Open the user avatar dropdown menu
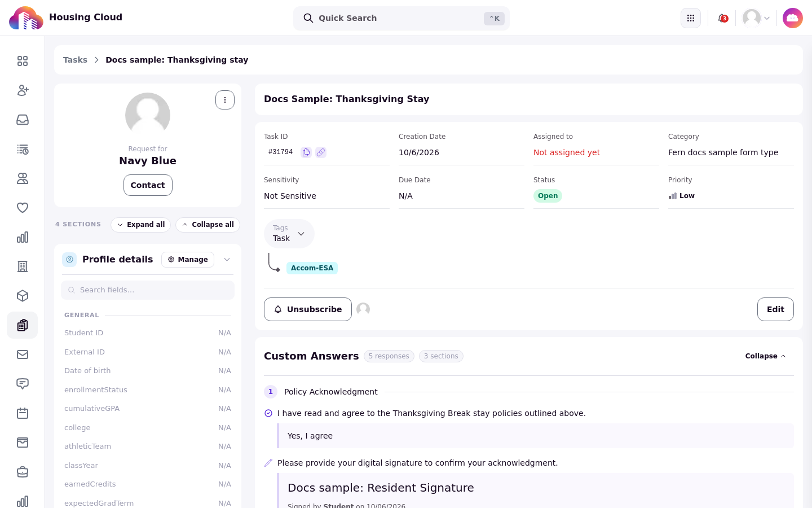The height and width of the screenshot is (508, 812). point(756,18)
